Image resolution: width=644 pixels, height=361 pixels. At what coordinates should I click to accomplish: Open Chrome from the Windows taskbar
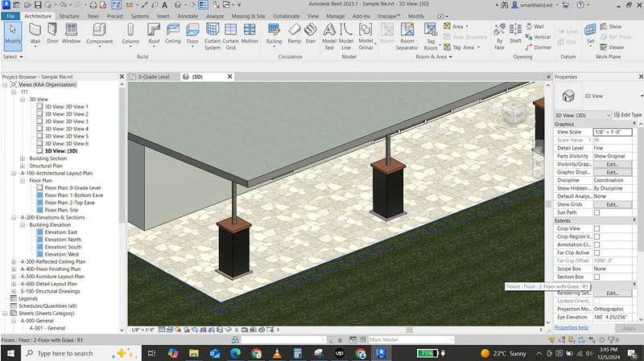click(x=257, y=353)
